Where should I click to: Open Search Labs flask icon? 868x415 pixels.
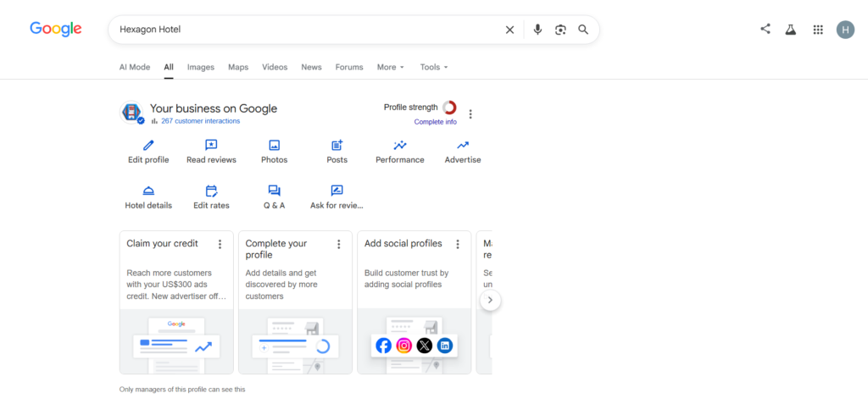pyautogui.click(x=791, y=30)
